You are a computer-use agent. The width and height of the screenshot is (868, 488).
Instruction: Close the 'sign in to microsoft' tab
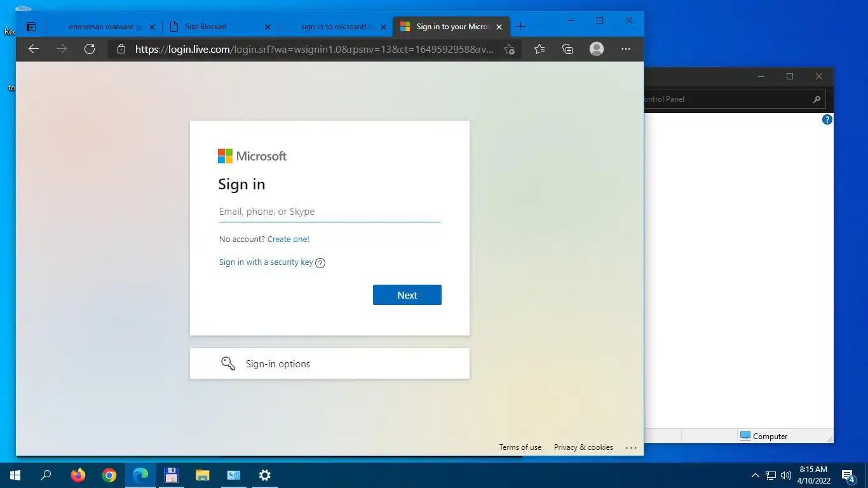tap(383, 27)
